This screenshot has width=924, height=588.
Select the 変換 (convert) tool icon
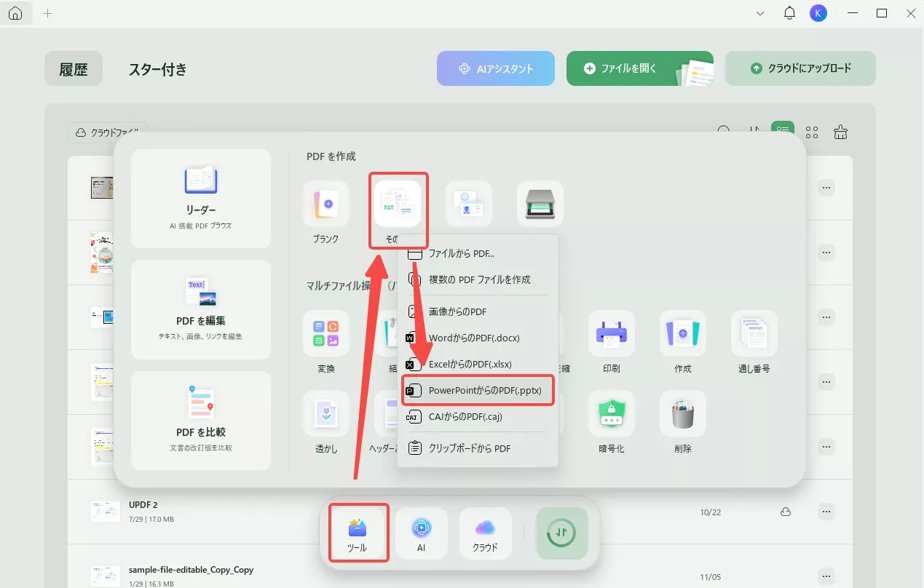click(x=325, y=335)
